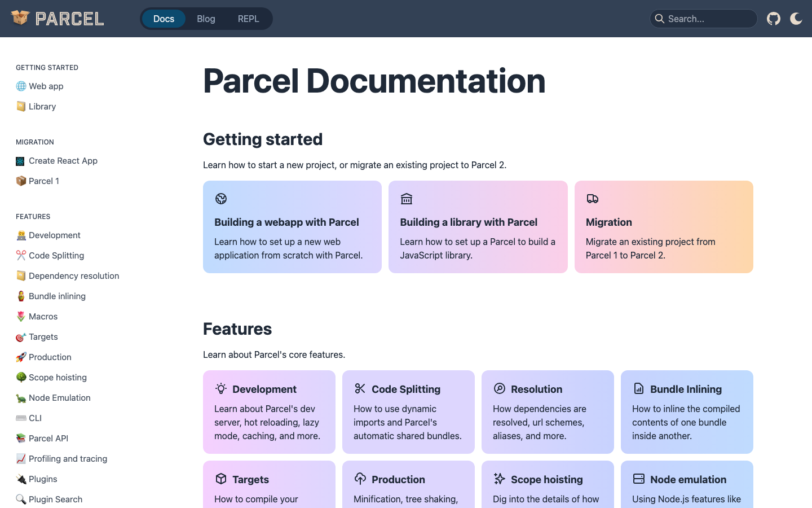Open the Bundle Inlining feature card

click(687, 412)
